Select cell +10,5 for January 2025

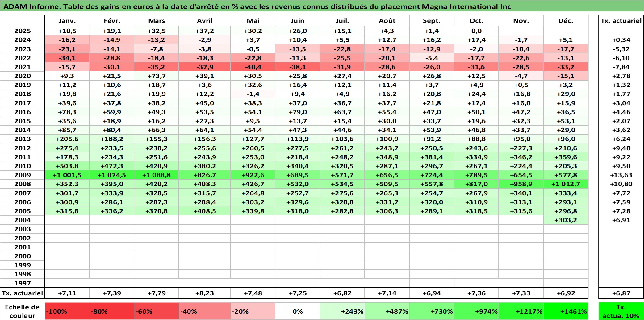pyautogui.click(x=67, y=31)
